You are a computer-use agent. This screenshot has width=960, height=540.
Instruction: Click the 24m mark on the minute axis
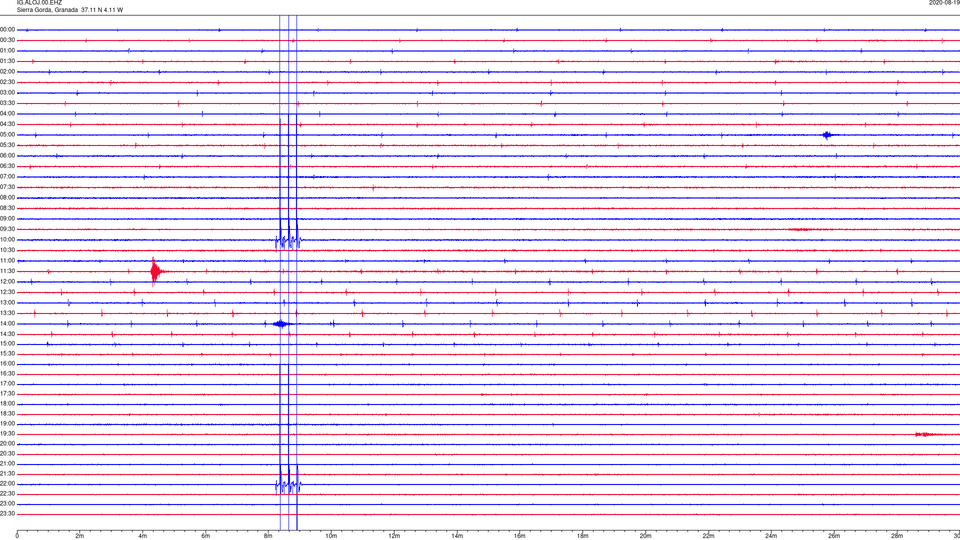771,536
